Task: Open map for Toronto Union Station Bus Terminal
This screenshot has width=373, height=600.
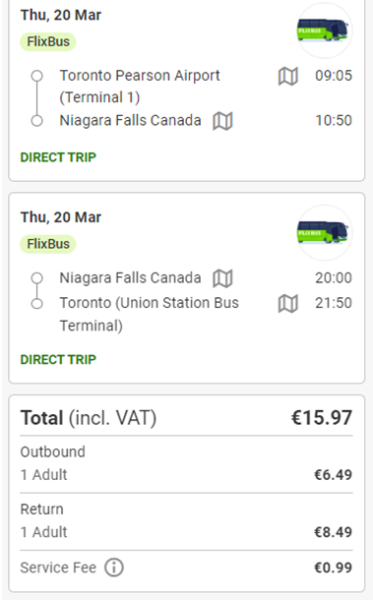Action: tap(288, 303)
